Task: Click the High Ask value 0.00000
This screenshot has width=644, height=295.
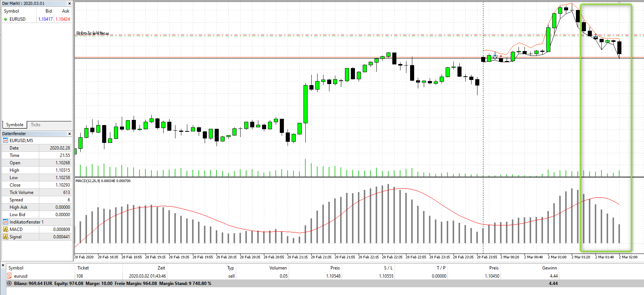Action: 63,207
